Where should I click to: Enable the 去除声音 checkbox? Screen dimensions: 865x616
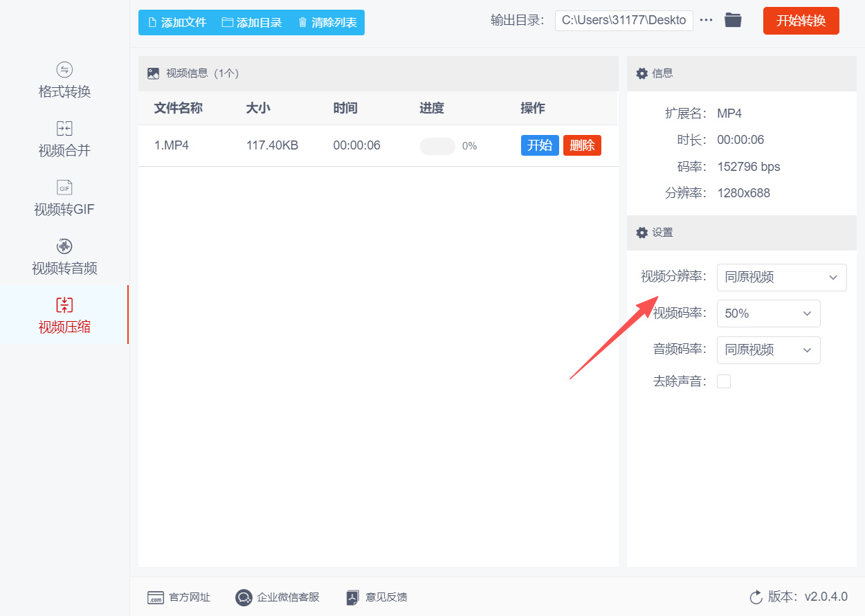pyautogui.click(x=724, y=381)
